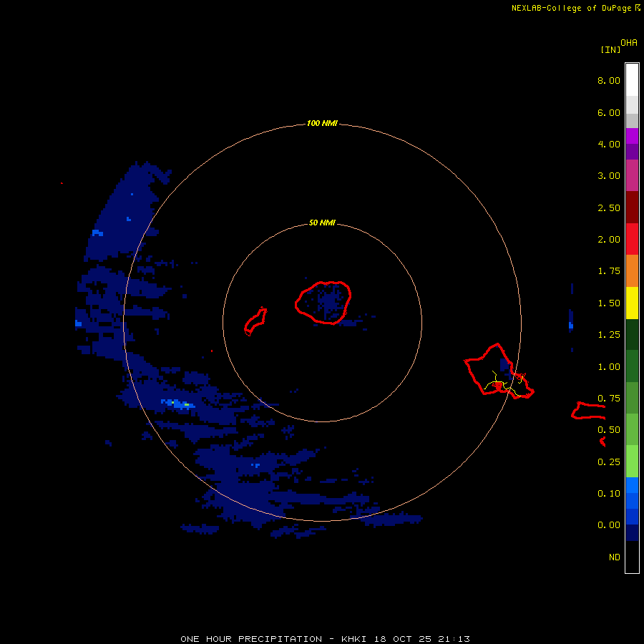Click the ND legend label

615,557
